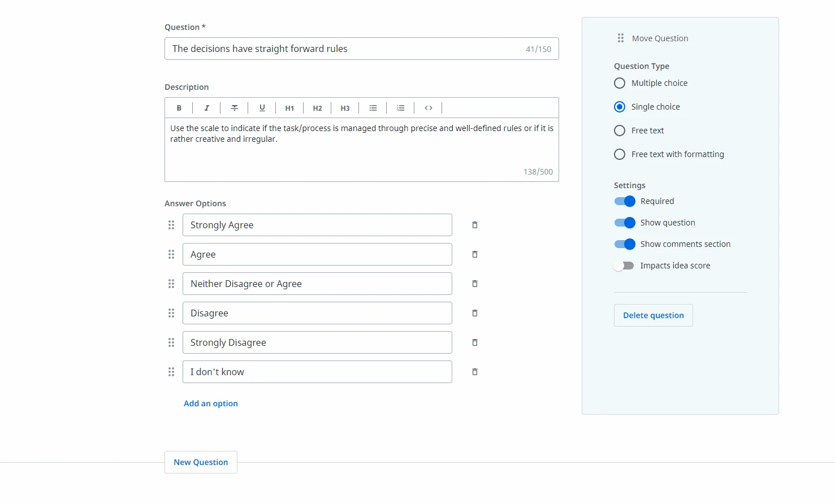Click into the Description text area

pos(362,150)
